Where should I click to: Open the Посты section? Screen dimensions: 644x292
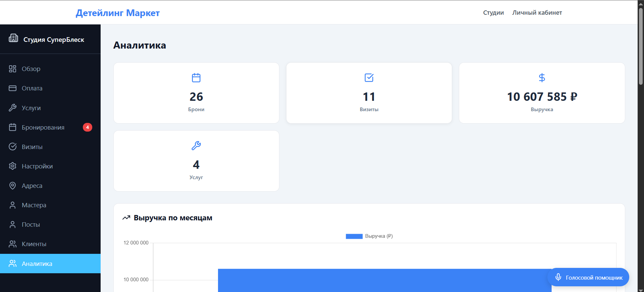50,224
